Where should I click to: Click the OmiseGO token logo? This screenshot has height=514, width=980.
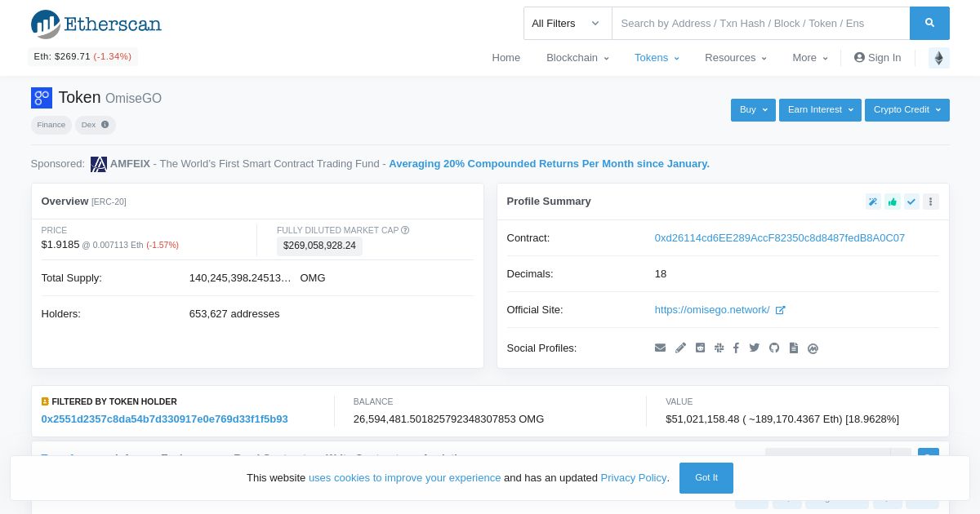[x=42, y=98]
